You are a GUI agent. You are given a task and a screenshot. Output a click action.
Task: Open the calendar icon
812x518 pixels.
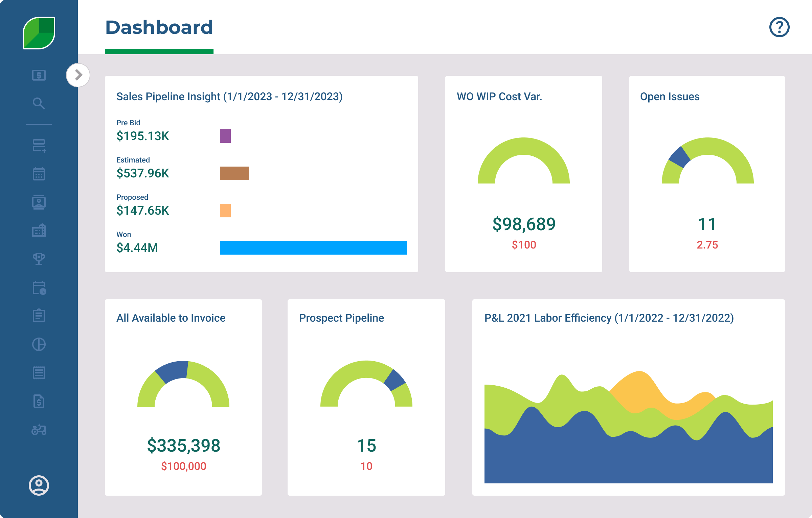(x=39, y=174)
